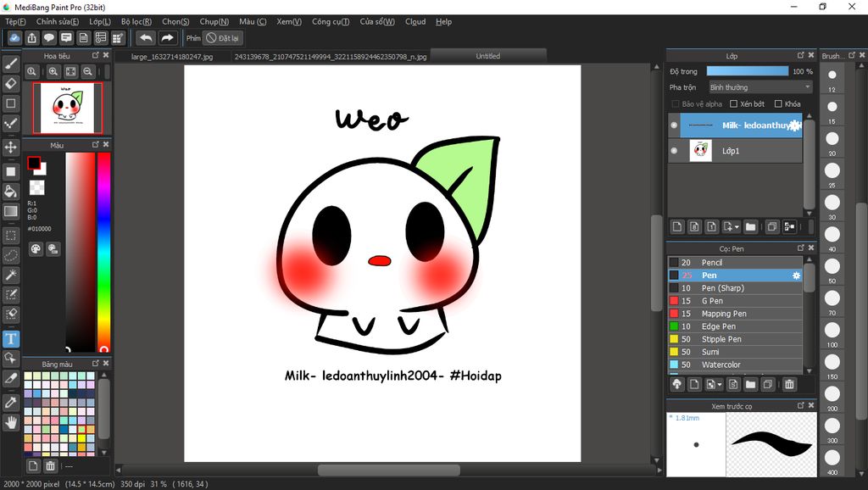Open the Help menu
868x490 pixels.
443,21
